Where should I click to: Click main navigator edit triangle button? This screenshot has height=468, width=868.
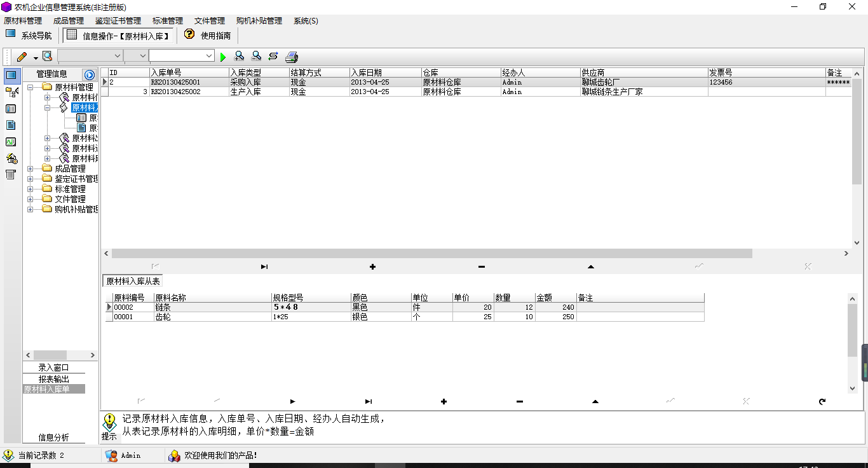[591, 266]
